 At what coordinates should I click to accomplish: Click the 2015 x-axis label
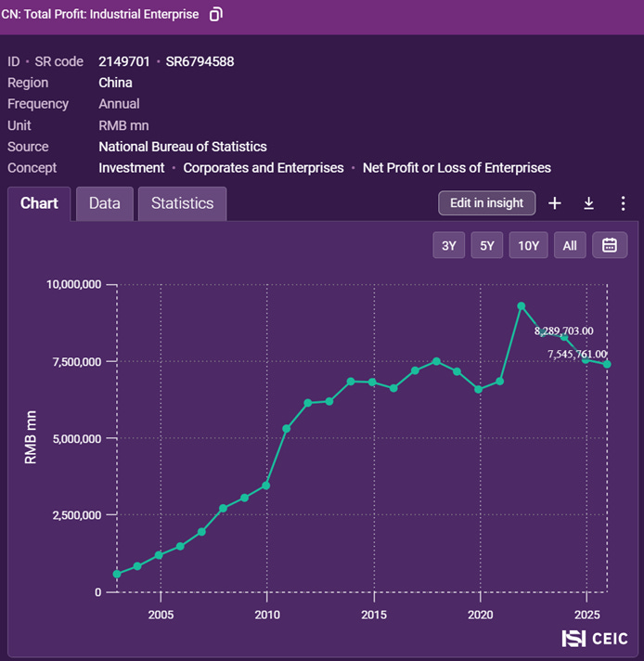pyautogui.click(x=374, y=615)
